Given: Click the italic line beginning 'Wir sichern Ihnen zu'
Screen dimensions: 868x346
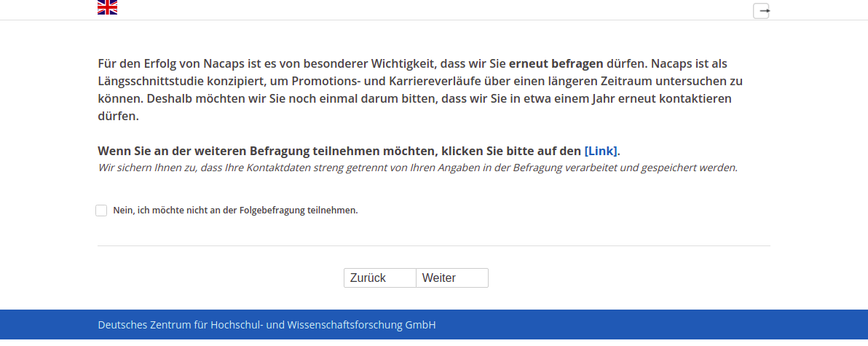Looking at the screenshot, I should [x=417, y=168].
